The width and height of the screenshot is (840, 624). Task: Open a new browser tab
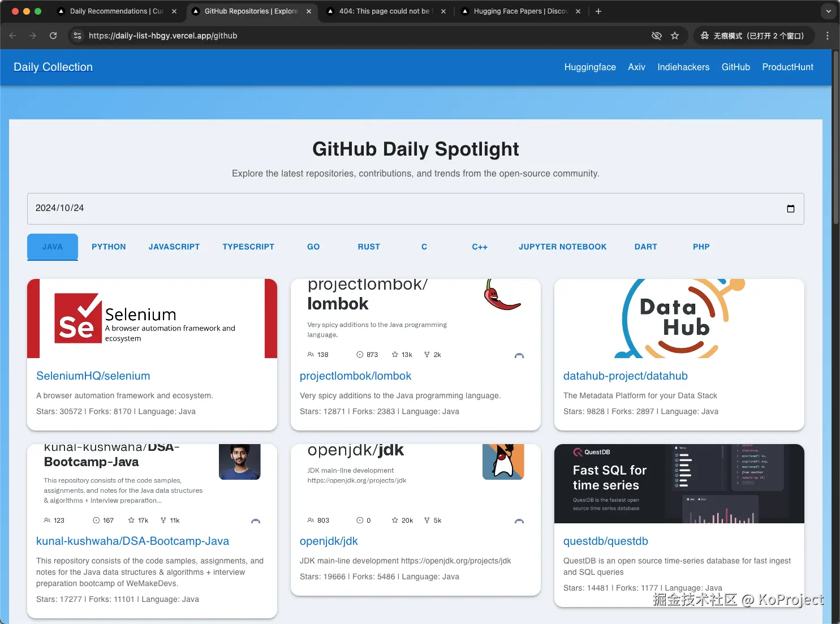pyautogui.click(x=598, y=11)
